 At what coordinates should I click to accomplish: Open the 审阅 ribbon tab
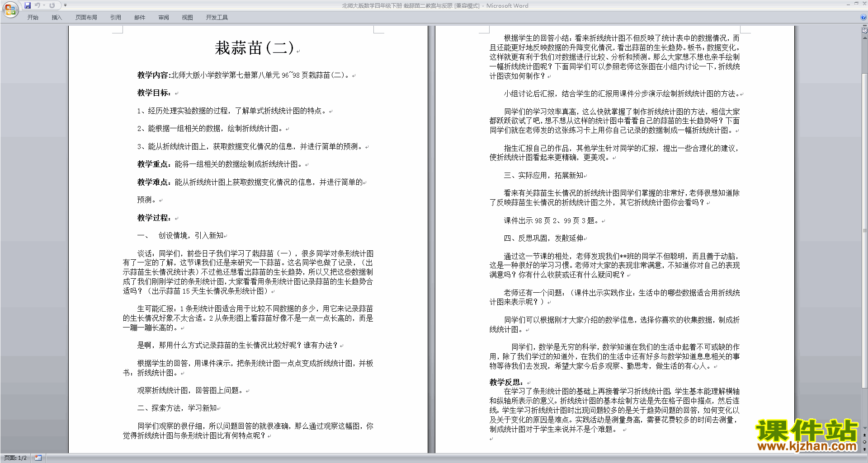click(x=164, y=17)
